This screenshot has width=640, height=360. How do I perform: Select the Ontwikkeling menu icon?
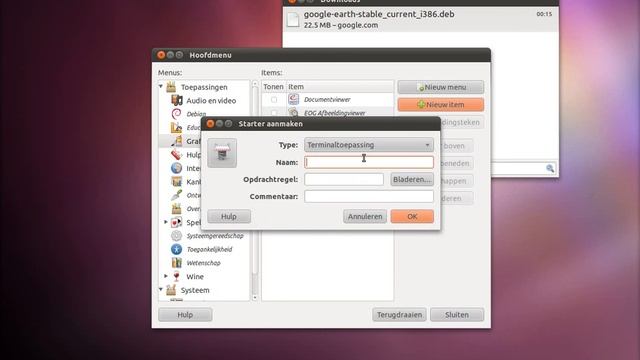176,195
